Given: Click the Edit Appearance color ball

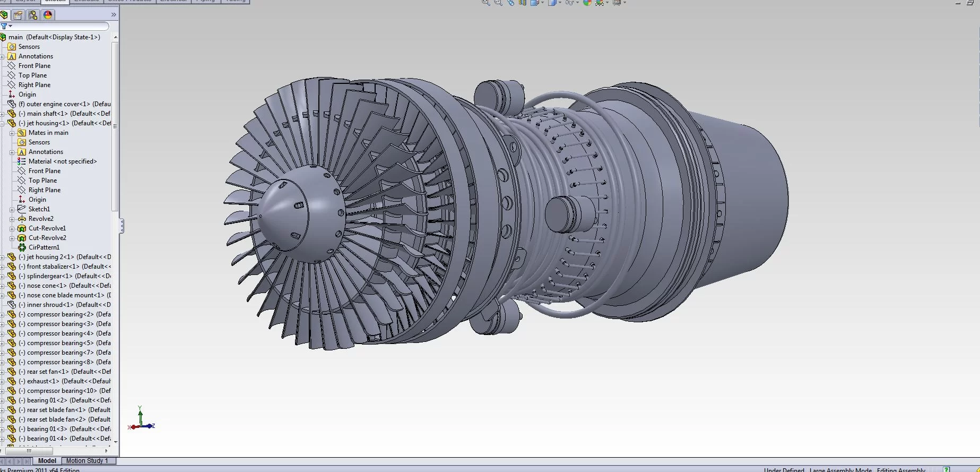Looking at the screenshot, I should [x=587, y=3].
